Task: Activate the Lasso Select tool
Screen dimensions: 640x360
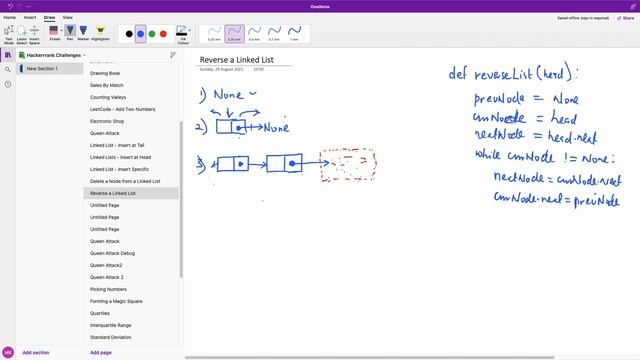Action: click(x=22, y=34)
